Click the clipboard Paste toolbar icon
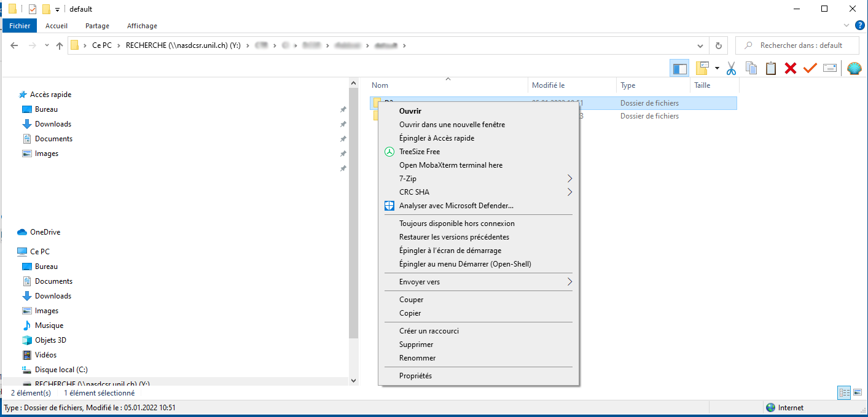The width and height of the screenshot is (868, 417). 771,68
